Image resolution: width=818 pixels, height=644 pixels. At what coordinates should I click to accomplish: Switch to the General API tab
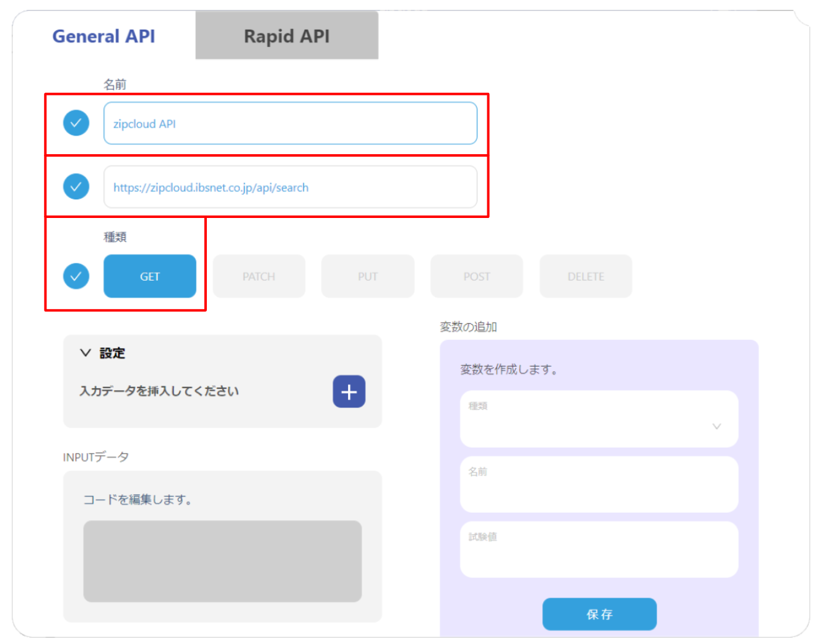pyautogui.click(x=103, y=36)
